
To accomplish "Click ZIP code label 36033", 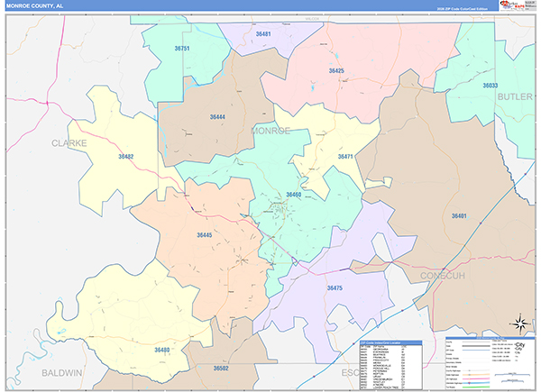I will coord(490,86).
